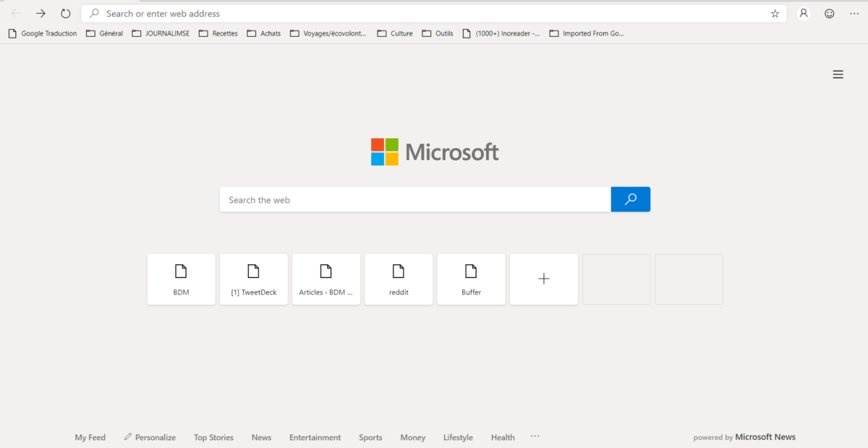Viewport: 868px width, 448px height.
Task: Click the Personalize pencil option
Action: tap(150, 437)
